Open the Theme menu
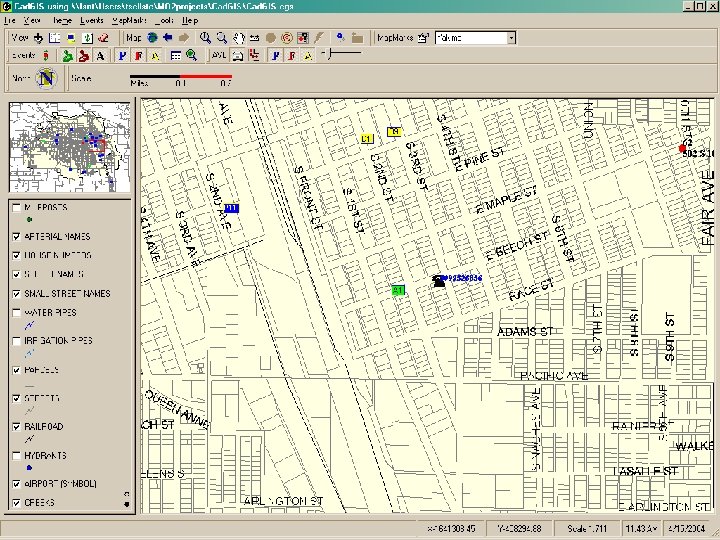 [62, 20]
